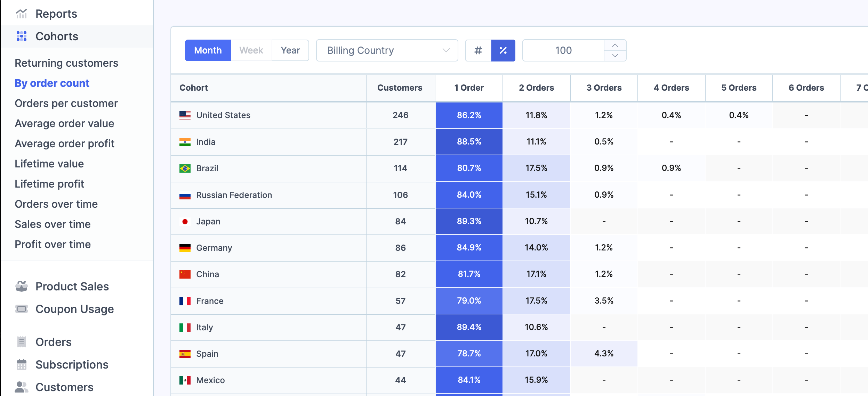The height and width of the screenshot is (396, 868).
Task: Switch values to absolute numbers with # toggle
Action: [478, 50]
